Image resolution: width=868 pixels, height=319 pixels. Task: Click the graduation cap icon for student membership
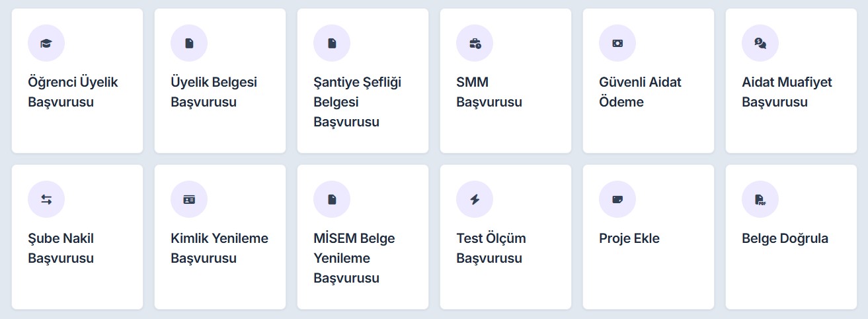click(x=46, y=43)
